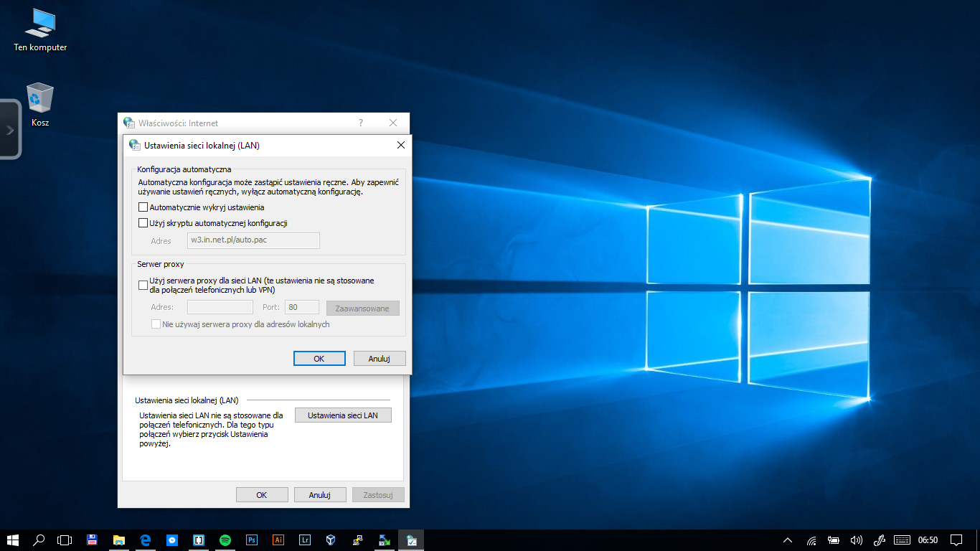The height and width of the screenshot is (551, 980).
Task: Open VirtualBox cube icon in taskbar
Action: click(331, 540)
